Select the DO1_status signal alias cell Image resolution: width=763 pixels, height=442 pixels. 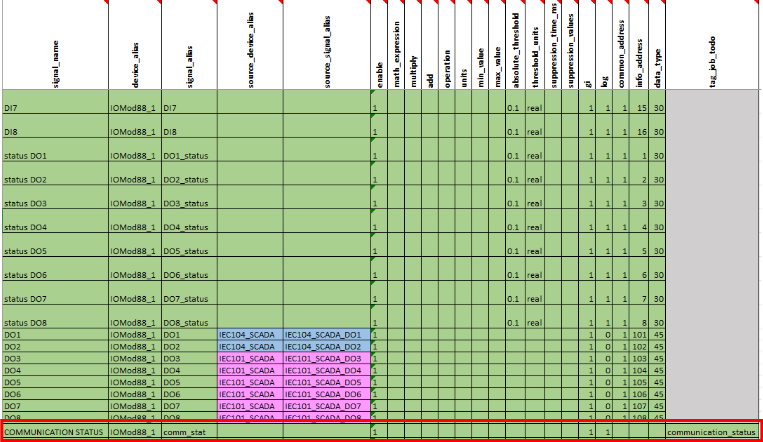189,149
